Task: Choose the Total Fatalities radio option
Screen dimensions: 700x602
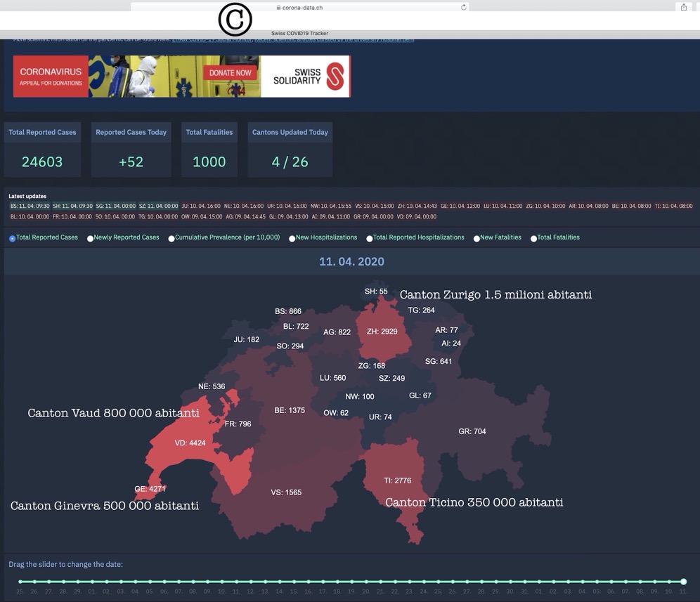Action: 534,238
